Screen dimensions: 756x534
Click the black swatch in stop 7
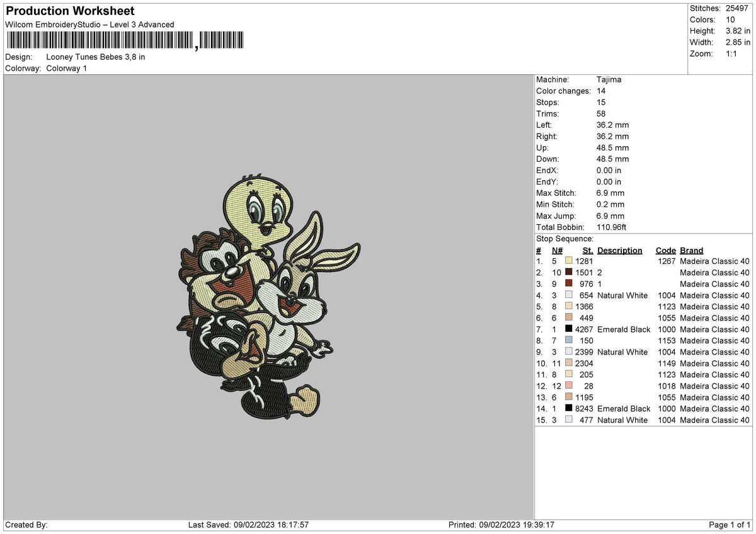tap(569, 329)
